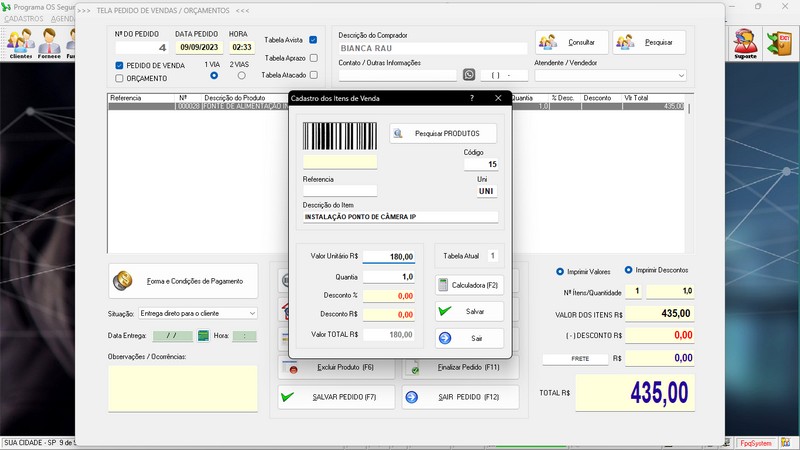
Task: Select item row 000028 in order table
Action: (396, 106)
